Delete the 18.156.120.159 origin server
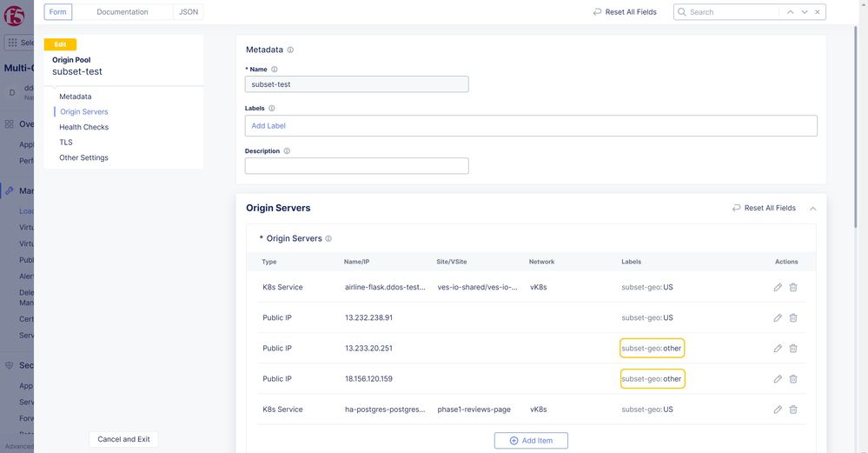The width and height of the screenshot is (868, 453). [x=793, y=379]
